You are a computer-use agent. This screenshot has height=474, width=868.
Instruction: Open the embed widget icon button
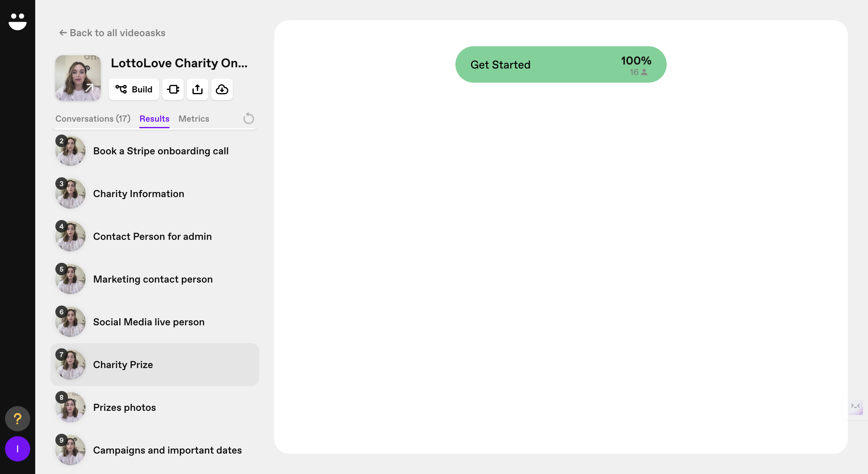tap(173, 89)
